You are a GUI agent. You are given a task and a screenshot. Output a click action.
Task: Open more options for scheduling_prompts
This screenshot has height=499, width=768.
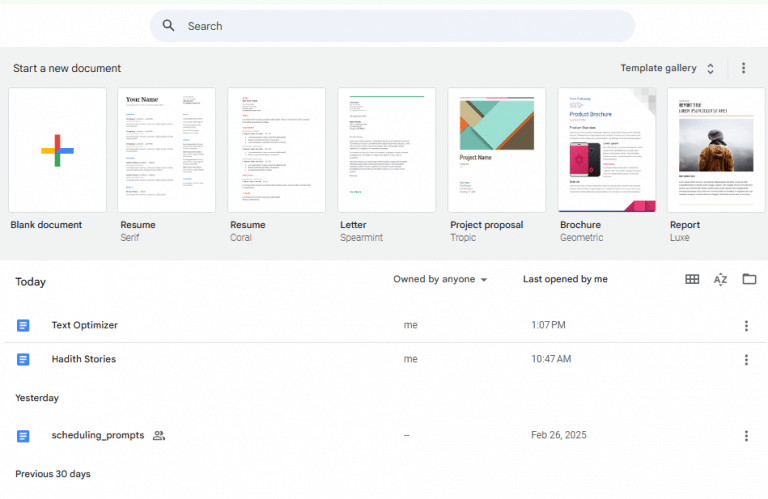[746, 436]
